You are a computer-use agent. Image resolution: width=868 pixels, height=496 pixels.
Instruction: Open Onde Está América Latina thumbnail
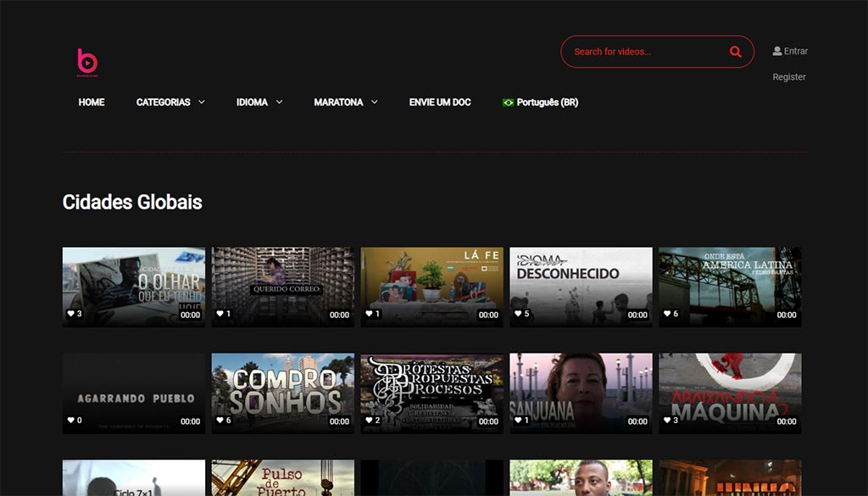730,287
